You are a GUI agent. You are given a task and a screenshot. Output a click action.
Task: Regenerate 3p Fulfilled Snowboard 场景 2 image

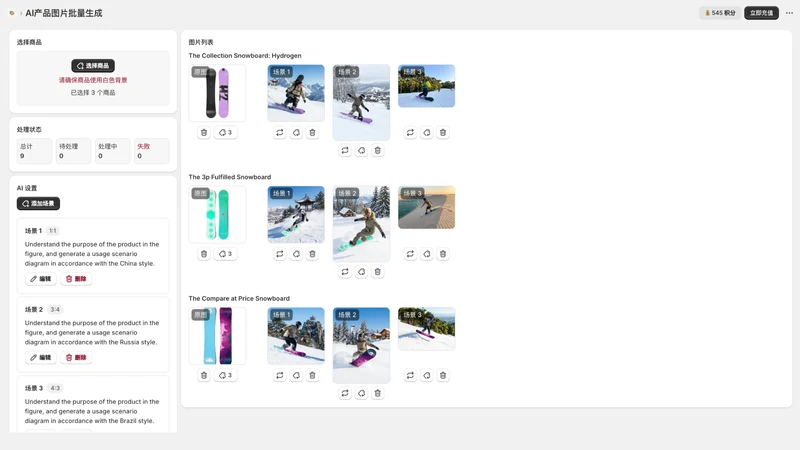[345, 272]
